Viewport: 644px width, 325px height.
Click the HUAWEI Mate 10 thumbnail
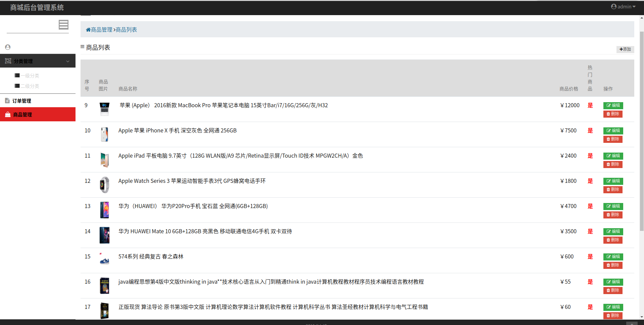point(104,235)
